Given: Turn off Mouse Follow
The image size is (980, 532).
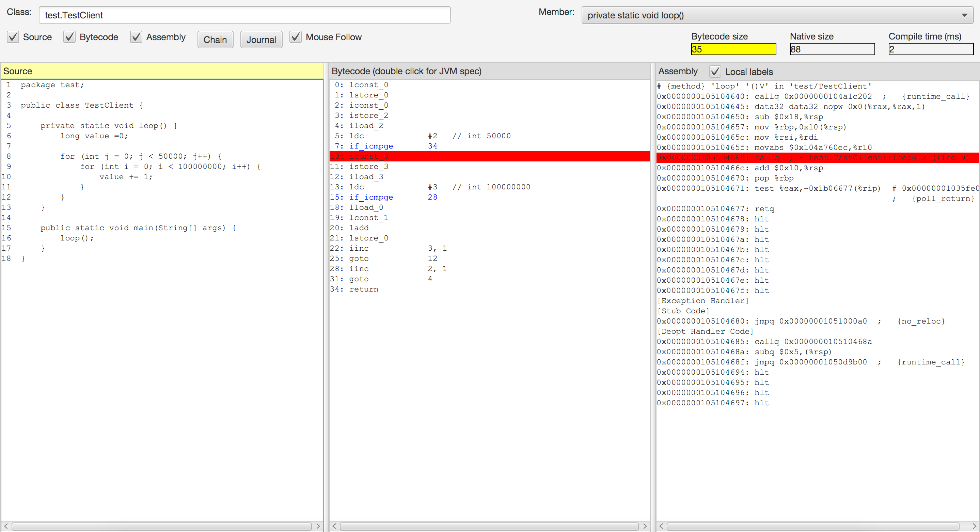Looking at the screenshot, I should coord(296,37).
